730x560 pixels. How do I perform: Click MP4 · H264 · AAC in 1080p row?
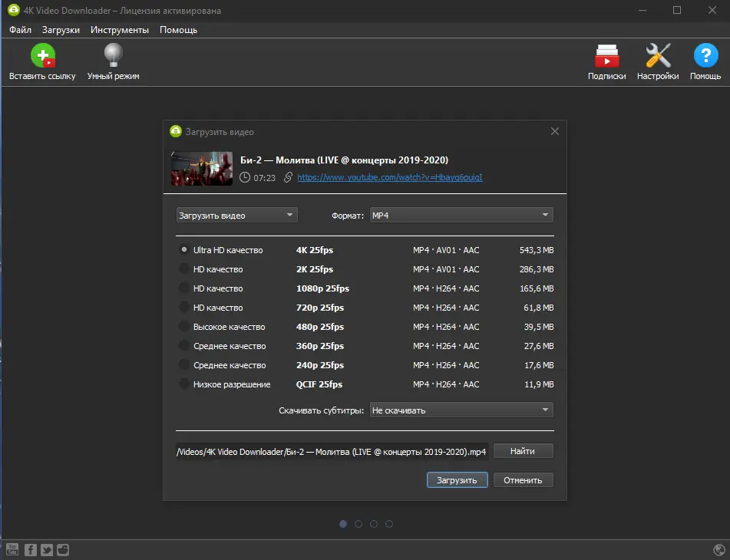446,288
